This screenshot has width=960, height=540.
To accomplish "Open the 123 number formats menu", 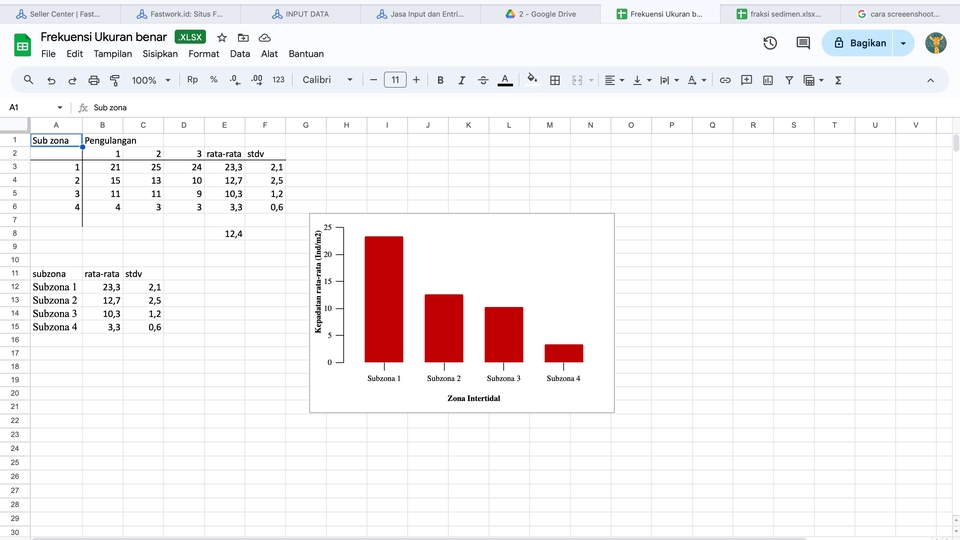I will 278,80.
